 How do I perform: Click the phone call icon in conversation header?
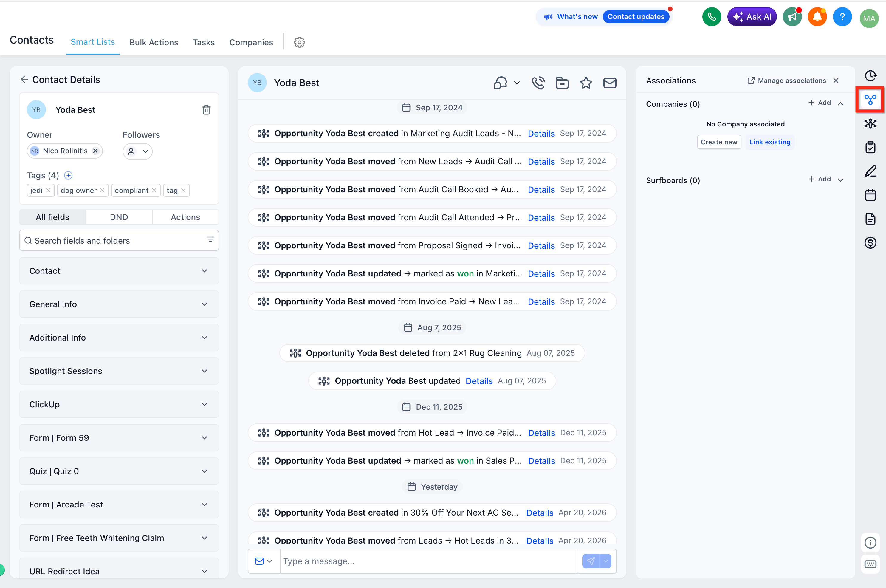538,83
